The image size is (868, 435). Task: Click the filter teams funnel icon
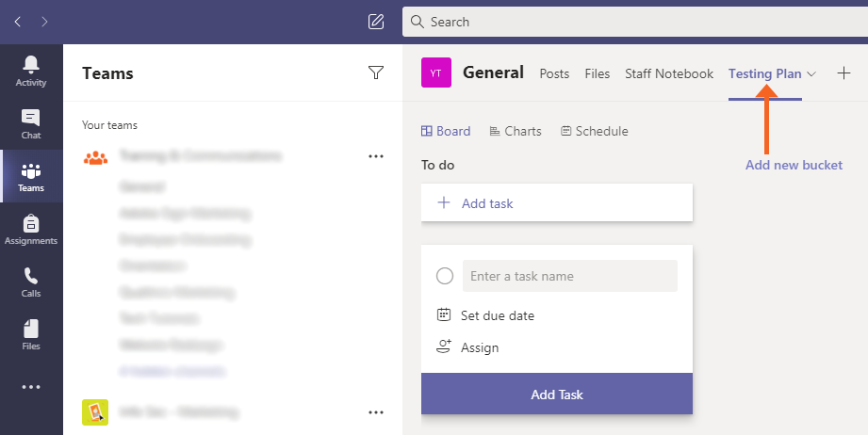pos(376,72)
